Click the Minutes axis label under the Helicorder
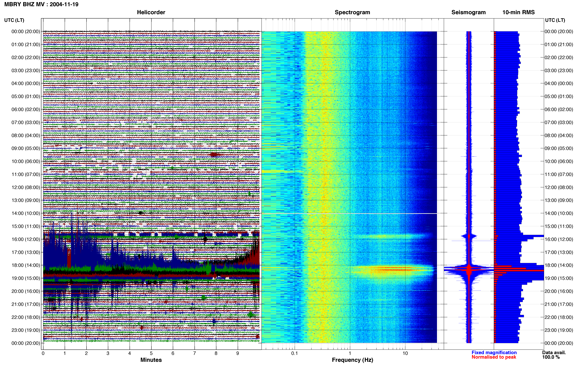Image resolution: width=588 pixels, height=368 pixels. pos(151,360)
